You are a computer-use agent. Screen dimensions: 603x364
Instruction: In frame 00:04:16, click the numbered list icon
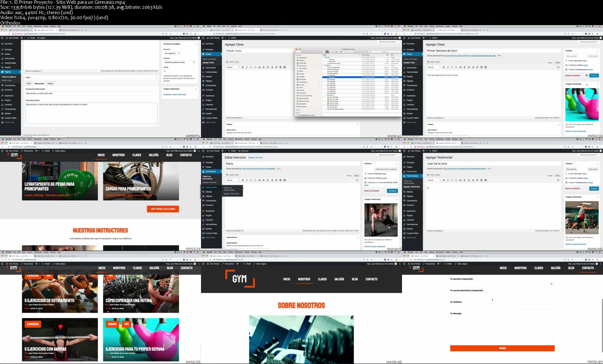coord(255,180)
